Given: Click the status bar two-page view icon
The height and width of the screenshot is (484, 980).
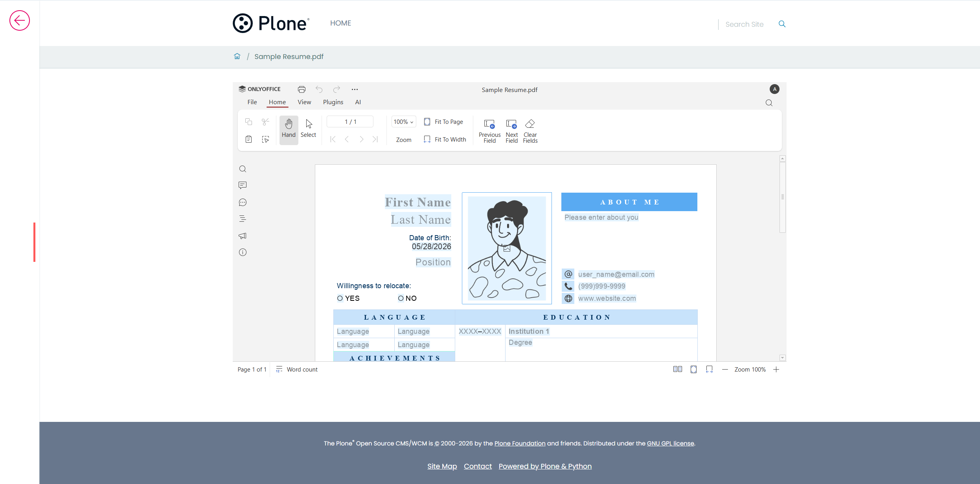Looking at the screenshot, I should [x=677, y=369].
